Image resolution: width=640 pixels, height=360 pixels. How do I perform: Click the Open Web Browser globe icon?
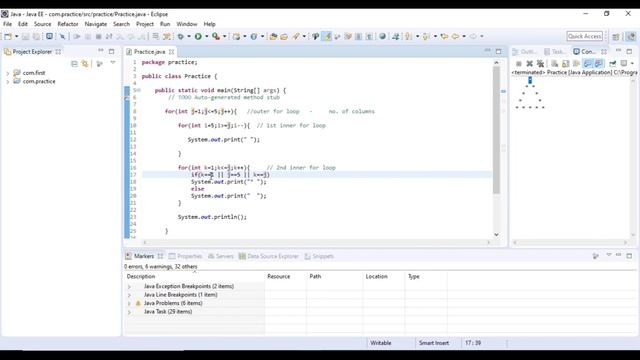(x=382, y=36)
